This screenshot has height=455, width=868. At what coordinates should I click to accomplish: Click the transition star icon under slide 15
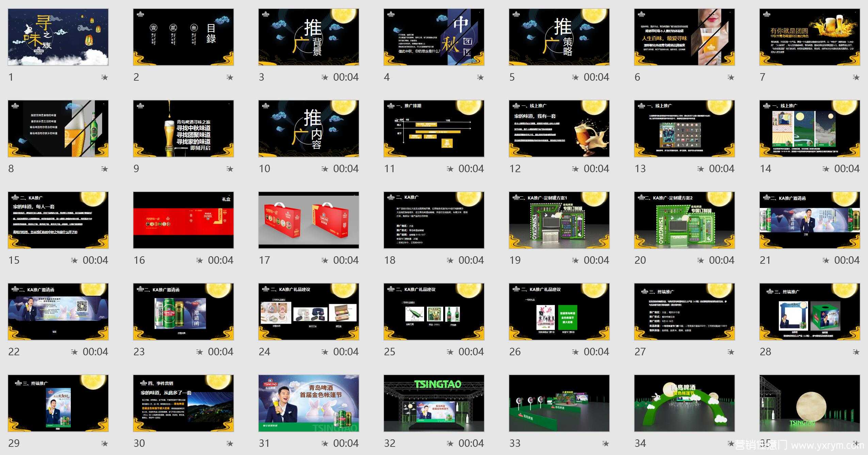tap(74, 261)
